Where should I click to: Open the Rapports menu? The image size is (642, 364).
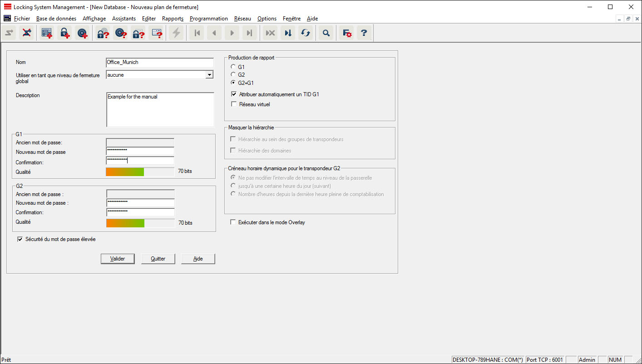click(173, 19)
